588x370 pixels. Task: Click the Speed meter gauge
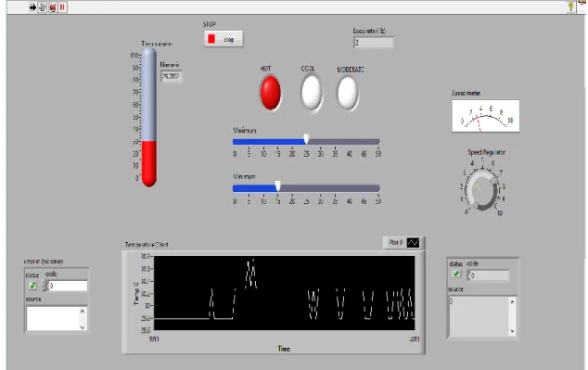(486, 116)
